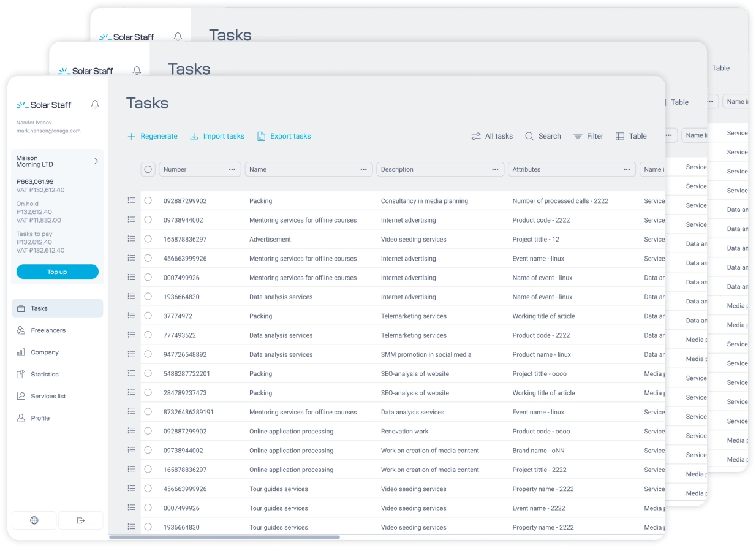Select the row with number 09738944002
Screen dimensions: 756x548
[x=148, y=220]
